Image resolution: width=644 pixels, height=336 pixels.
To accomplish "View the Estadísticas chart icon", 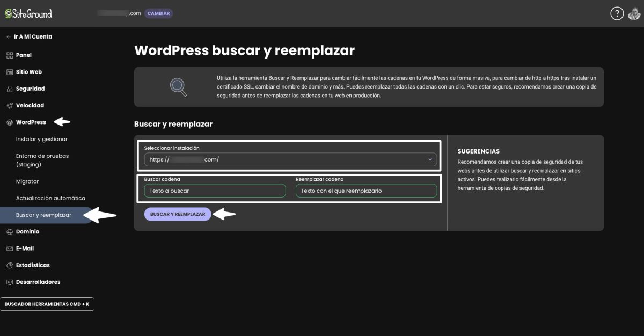I will click(x=9, y=265).
